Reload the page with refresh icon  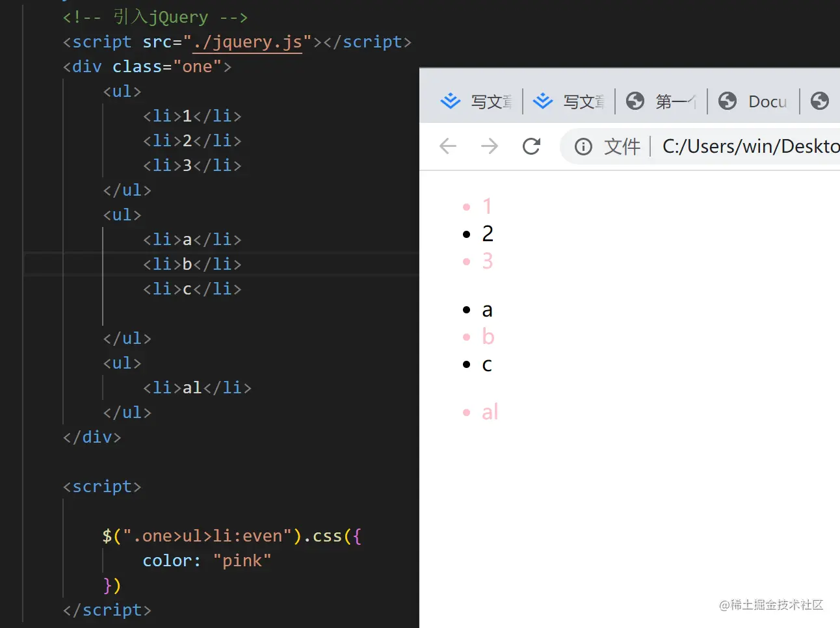(x=531, y=146)
